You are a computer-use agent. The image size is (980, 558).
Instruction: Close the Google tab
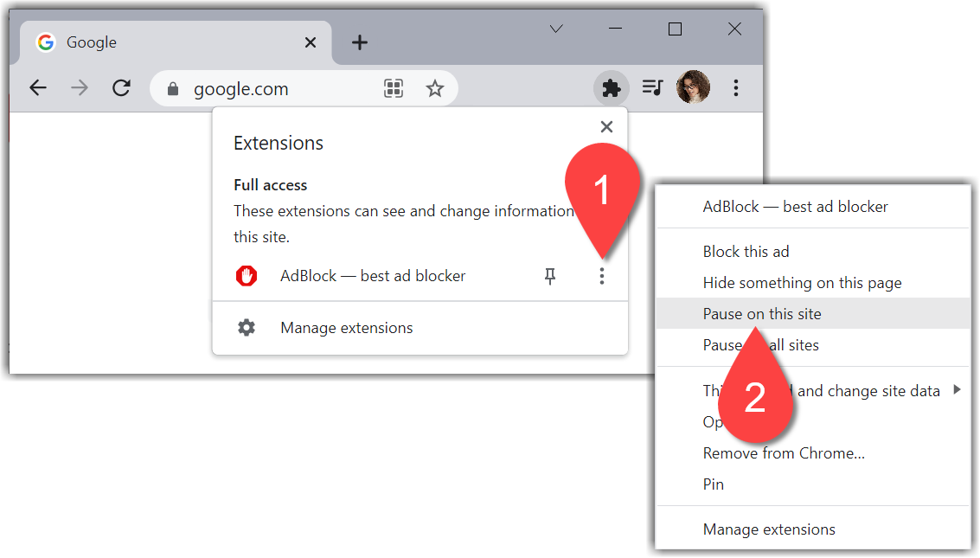coord(310,42)
